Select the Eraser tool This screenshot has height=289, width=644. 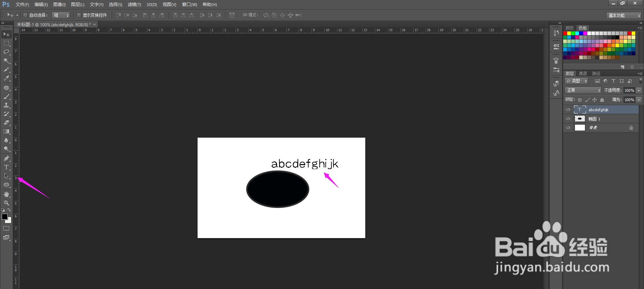pos(6,123)
